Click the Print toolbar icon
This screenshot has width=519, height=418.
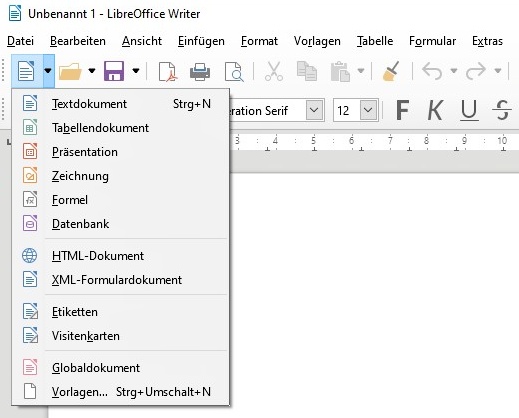coord(200,71)
